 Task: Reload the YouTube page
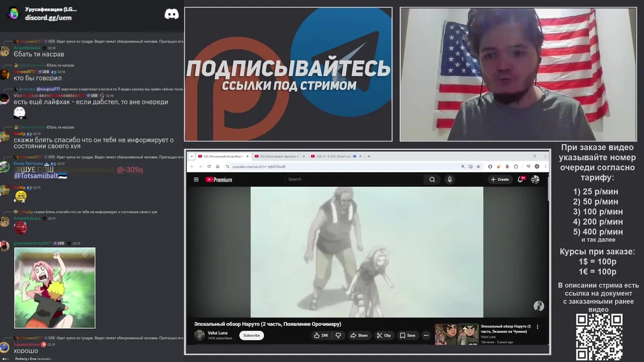[x=209, y=166]
